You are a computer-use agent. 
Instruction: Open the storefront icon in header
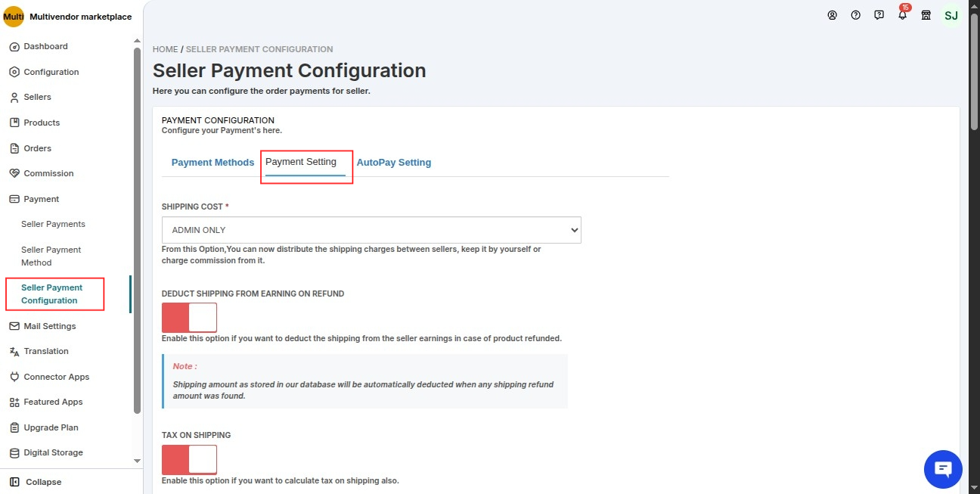click(926, 15)
